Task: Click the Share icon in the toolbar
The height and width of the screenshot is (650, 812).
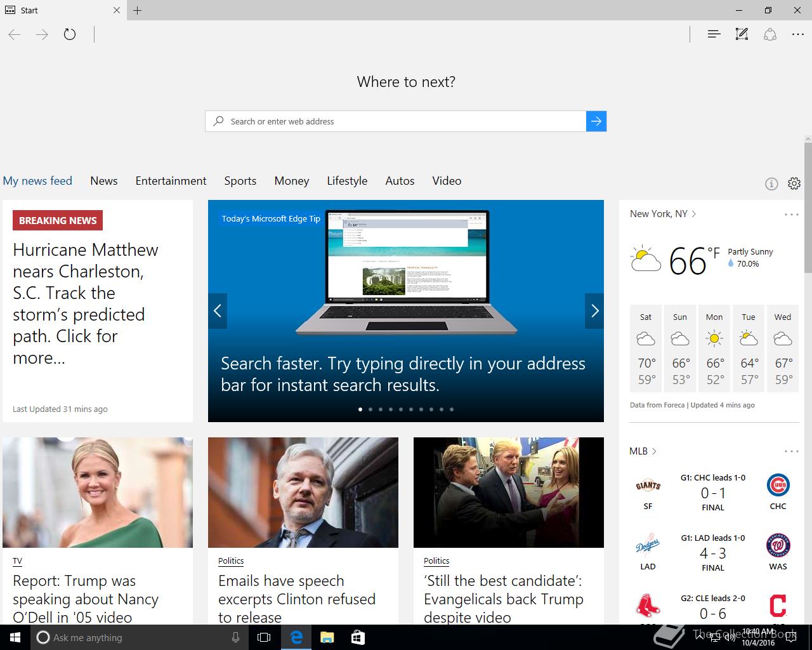Action: (x=770, y=34)
